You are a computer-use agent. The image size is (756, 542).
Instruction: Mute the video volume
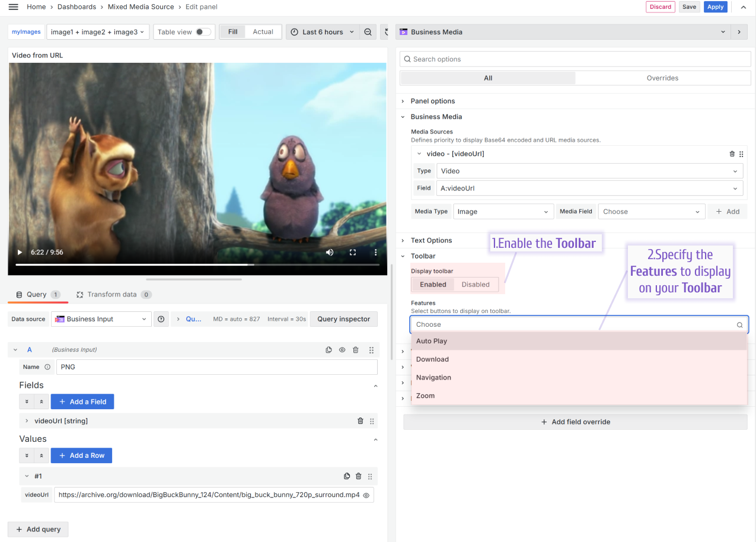[330, 253]
